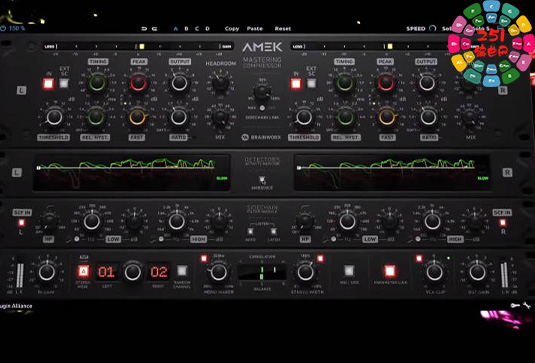Click the left channel TIMING knob
The image size is (535, 363).
tap(98, 83)
